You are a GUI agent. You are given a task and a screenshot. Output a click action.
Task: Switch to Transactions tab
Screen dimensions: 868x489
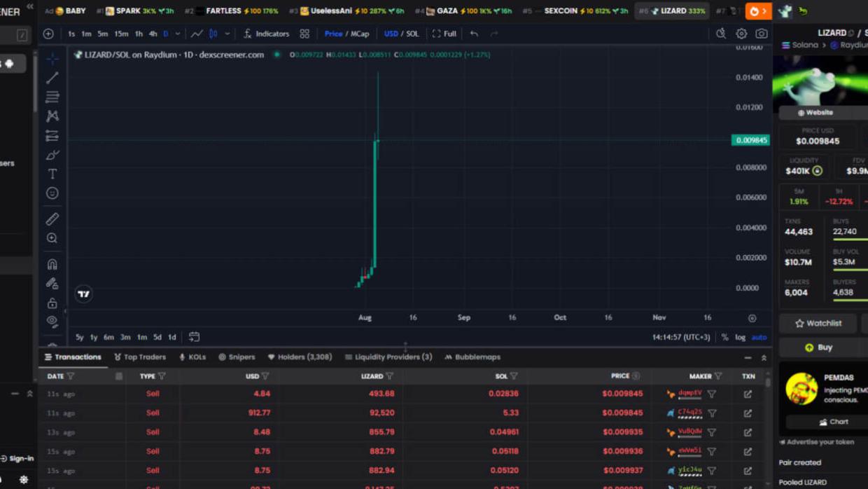[x=73, y=357]
